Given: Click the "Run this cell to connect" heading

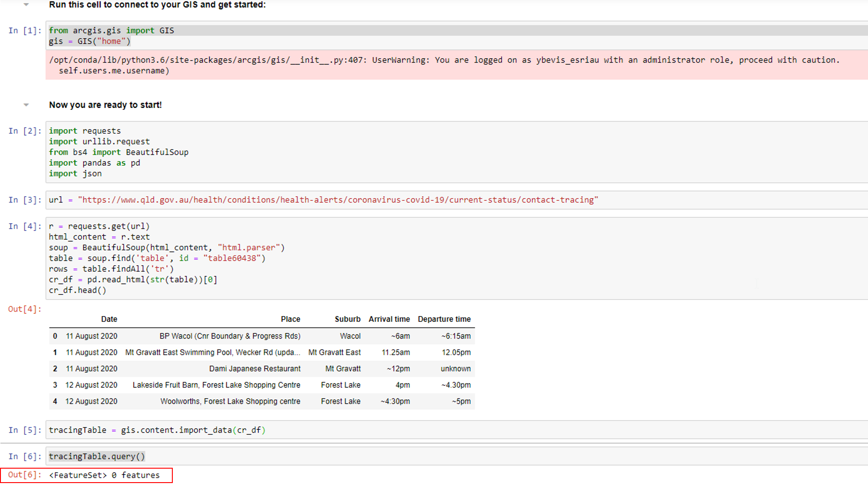Looking at the screenshot, I should click(x=157, y=5).
